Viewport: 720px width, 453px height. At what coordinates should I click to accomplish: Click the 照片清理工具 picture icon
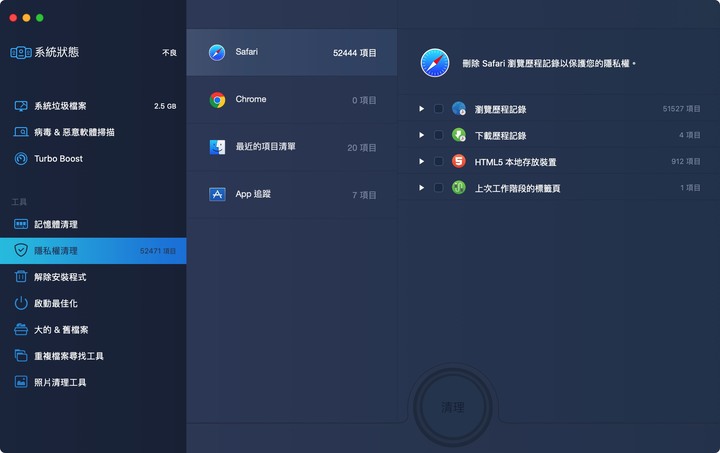(21, 382)
